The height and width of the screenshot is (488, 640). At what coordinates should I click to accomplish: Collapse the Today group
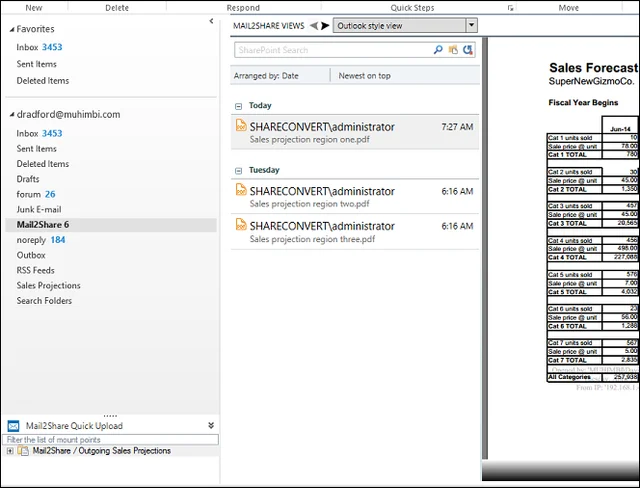click(238, 106)
